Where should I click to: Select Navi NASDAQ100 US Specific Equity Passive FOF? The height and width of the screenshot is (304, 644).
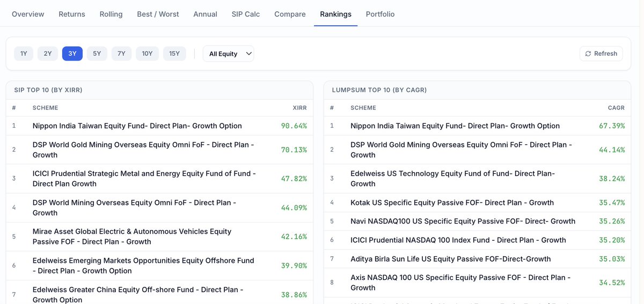[463, 221]
